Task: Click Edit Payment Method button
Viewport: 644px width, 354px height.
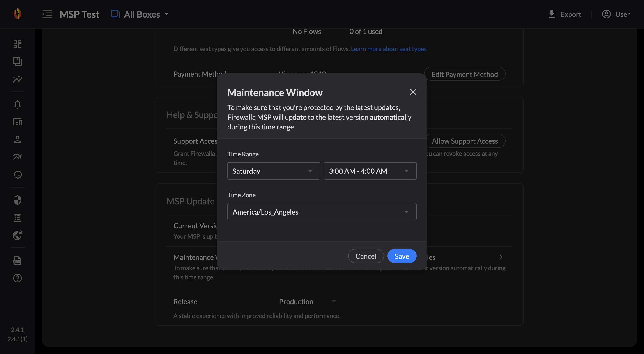Action: 465,74
